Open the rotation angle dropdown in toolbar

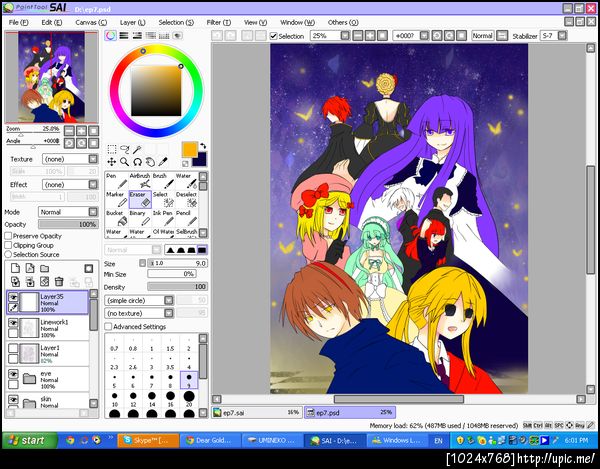[424, 36]
